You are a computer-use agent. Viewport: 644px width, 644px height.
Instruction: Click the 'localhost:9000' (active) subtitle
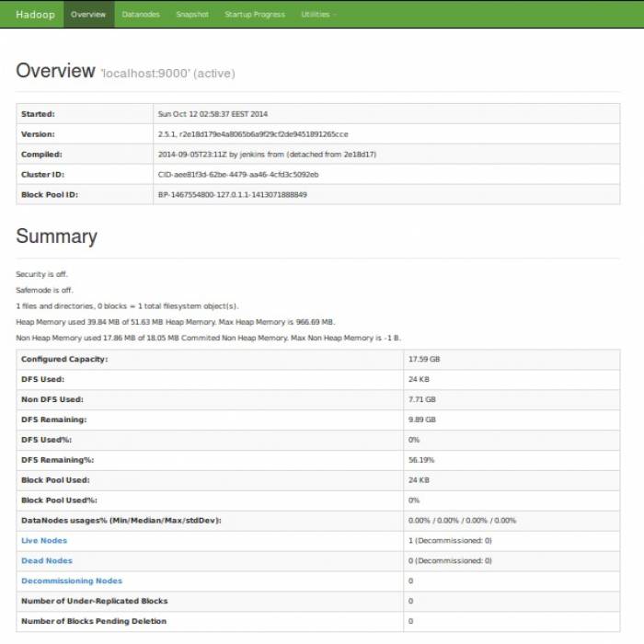(x=168, y=74)
